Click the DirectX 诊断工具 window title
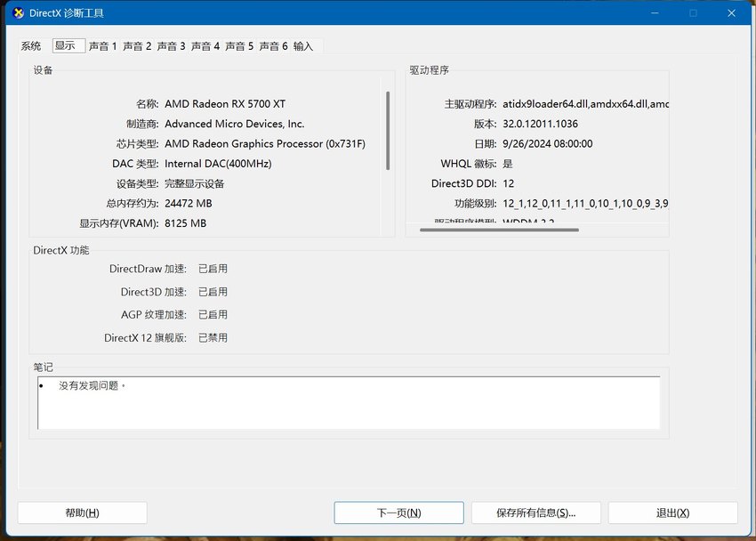This screenshot has width=756, height=541. [x=67, y=13]
